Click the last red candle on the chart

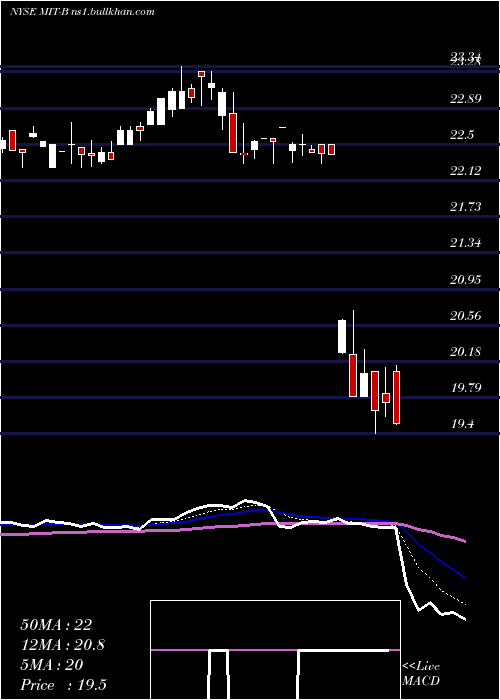pos(396,397)
